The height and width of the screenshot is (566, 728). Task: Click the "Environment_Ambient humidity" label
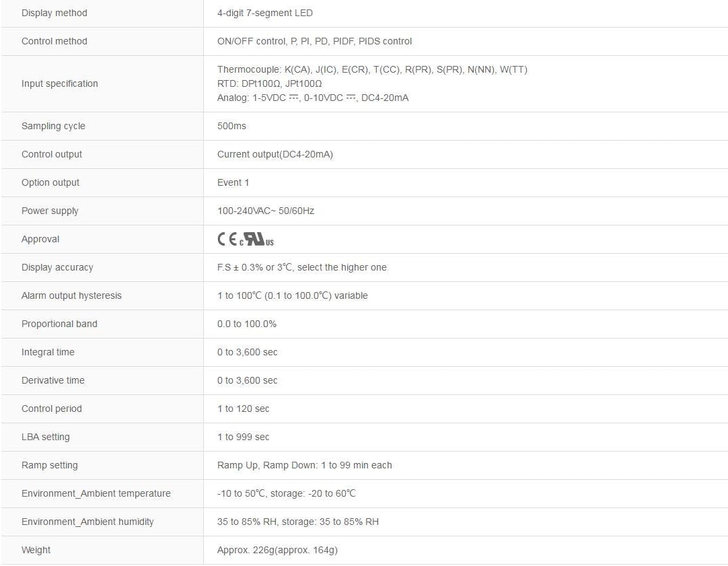87,522
